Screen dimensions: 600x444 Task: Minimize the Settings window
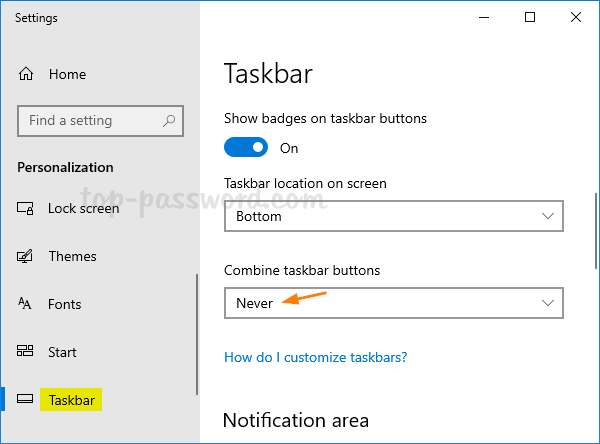point(484,17)
